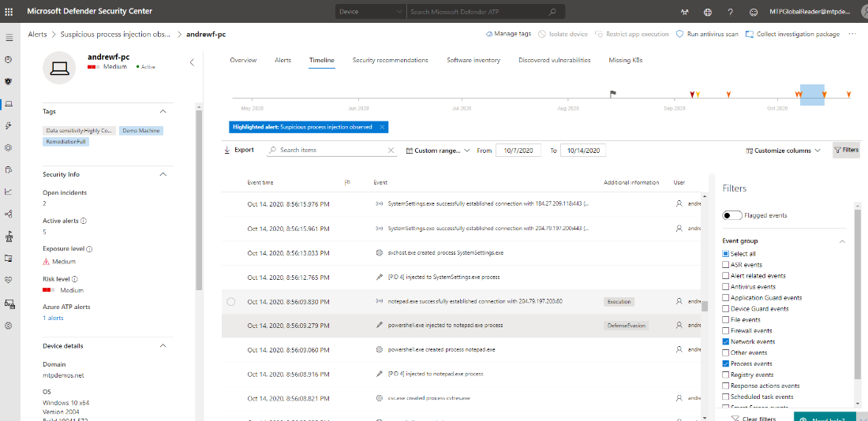The height and width of the screenshot is (421, 868).
Task: Collapse the device side panel chevron
Action: (192, 62)
